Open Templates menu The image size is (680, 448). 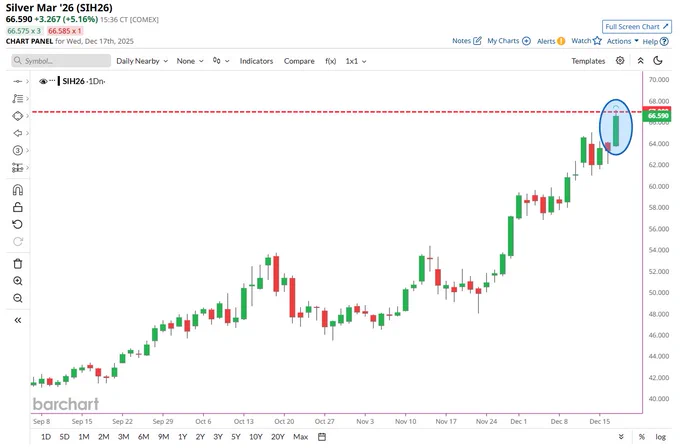tap(588, 61)
